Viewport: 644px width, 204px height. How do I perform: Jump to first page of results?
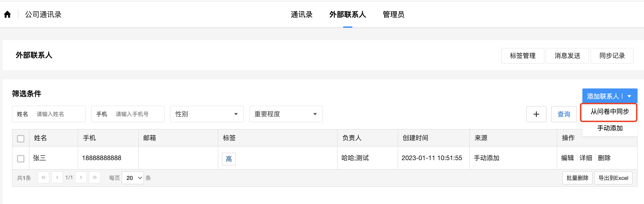tap(43, 178)
